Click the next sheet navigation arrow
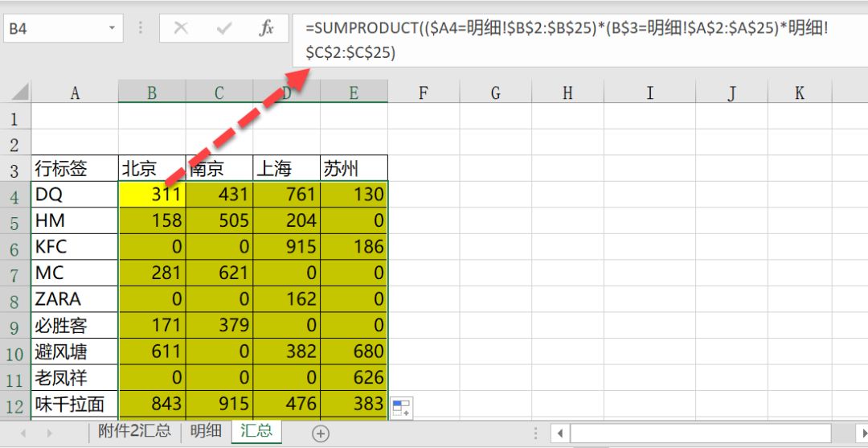Screen dimensions: 868x448 pyautogui.click(x=49, y=433)
